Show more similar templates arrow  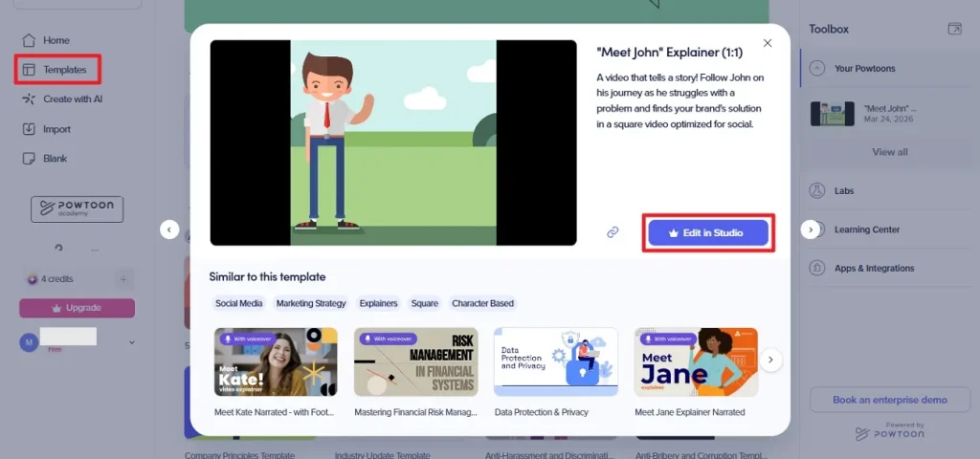tap(770, 360)
